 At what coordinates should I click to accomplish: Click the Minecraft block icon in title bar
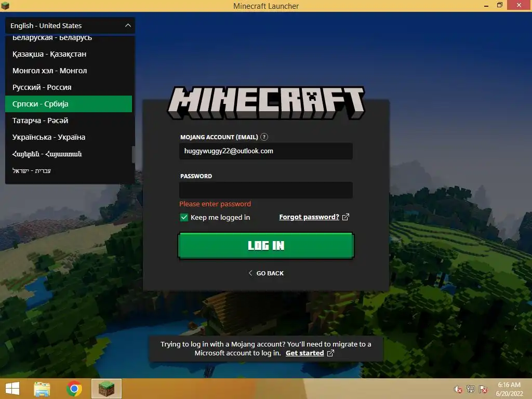click(x=5, y=5)
